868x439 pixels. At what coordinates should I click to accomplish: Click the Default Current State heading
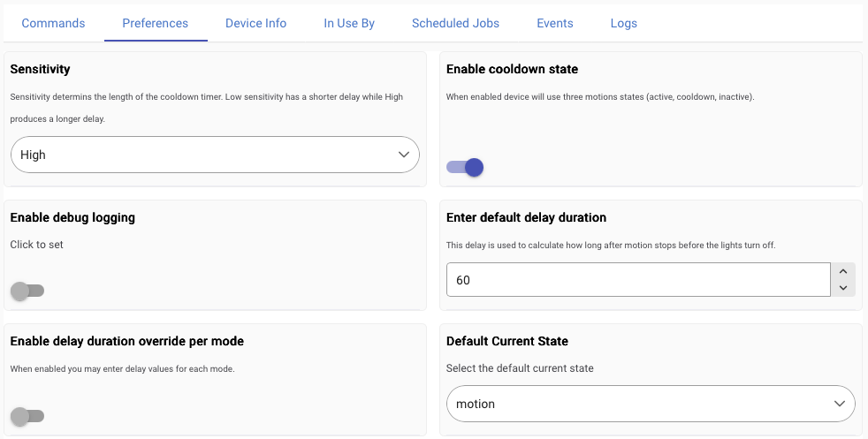[507, 341]
